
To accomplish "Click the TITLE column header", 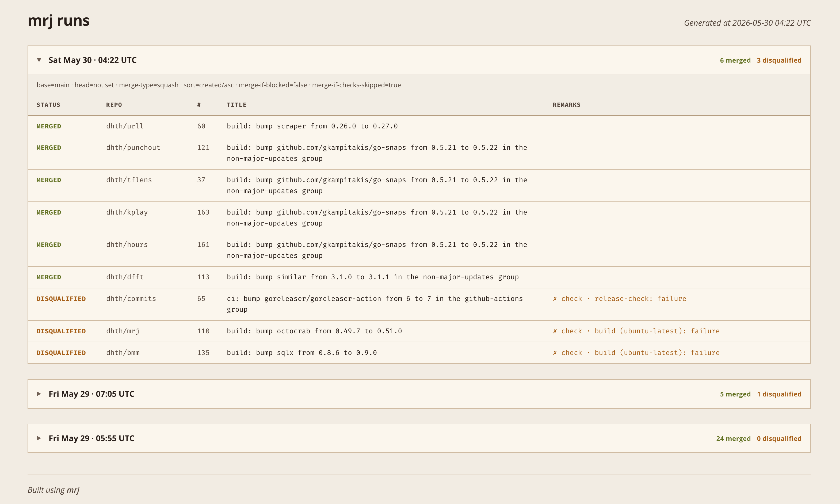I will 237,105.
